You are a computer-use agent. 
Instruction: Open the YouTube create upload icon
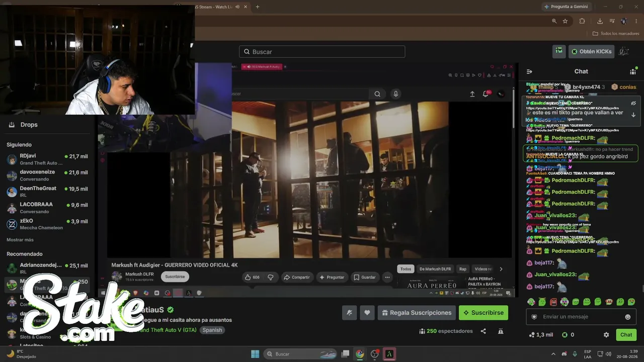pos(472,94)
